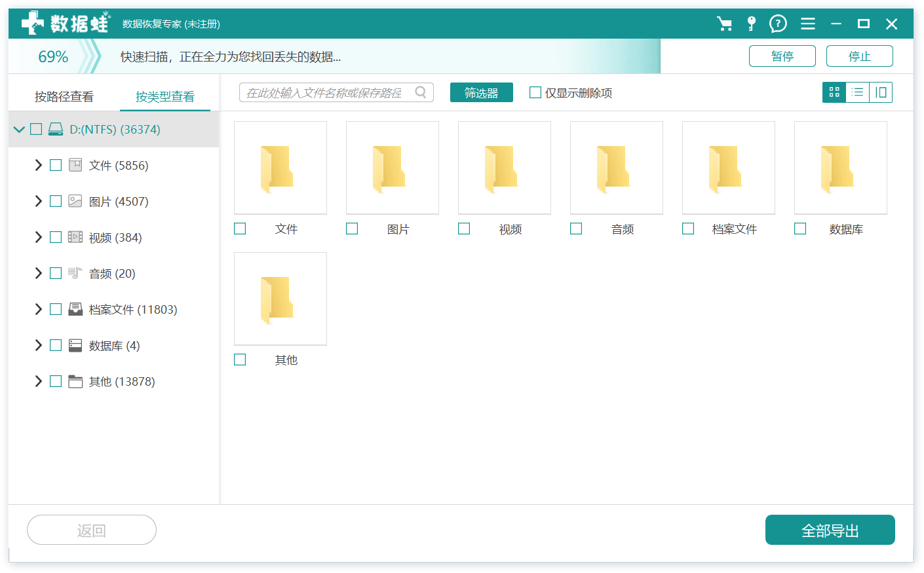The width and height of the screenshot is (924, 573).
Task: Click the 档案文件 archive icon in sidebar
Action: (75, 309)
